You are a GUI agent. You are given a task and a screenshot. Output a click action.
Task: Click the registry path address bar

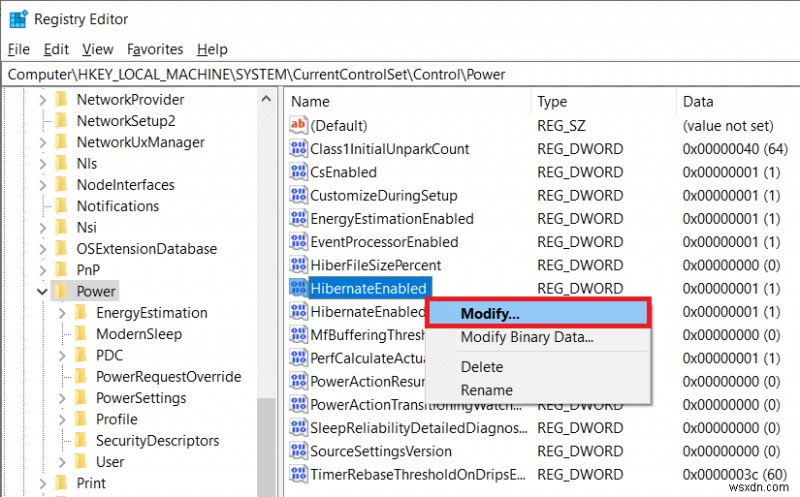click(x=400, y=74)
